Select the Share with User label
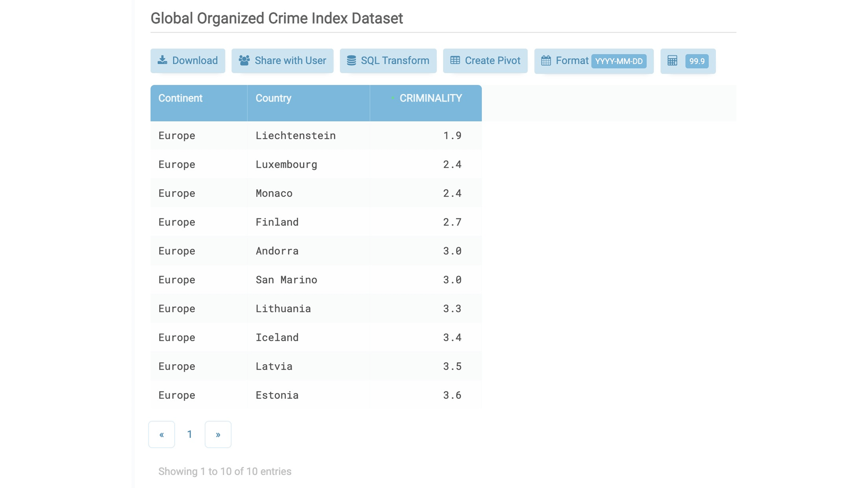868x488 pixels. pos(290,61)
